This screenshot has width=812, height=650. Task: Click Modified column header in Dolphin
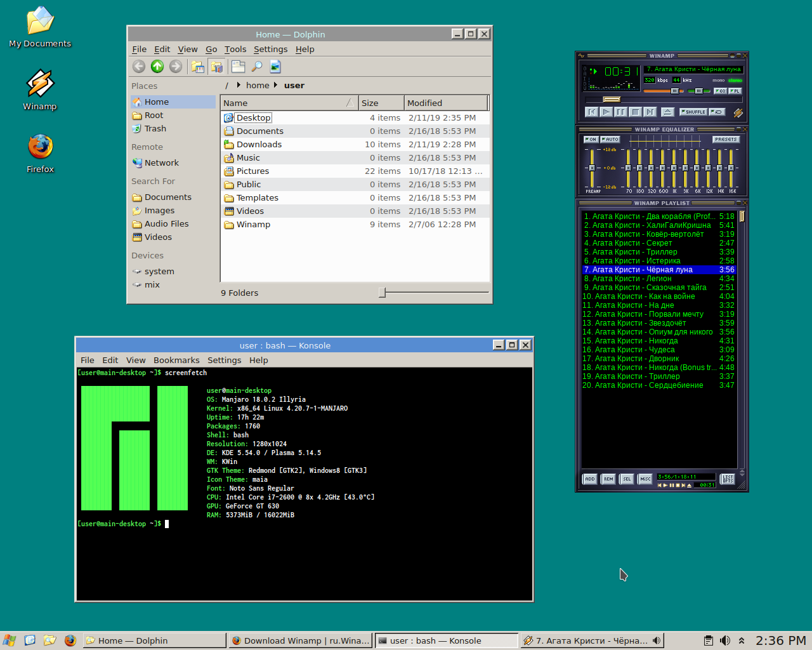pyautogui.click(x=447, y=103)
